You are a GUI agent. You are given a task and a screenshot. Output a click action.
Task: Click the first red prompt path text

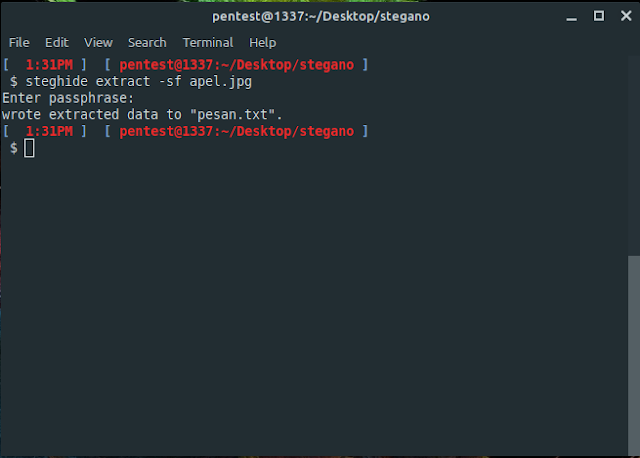coord(237,65)
